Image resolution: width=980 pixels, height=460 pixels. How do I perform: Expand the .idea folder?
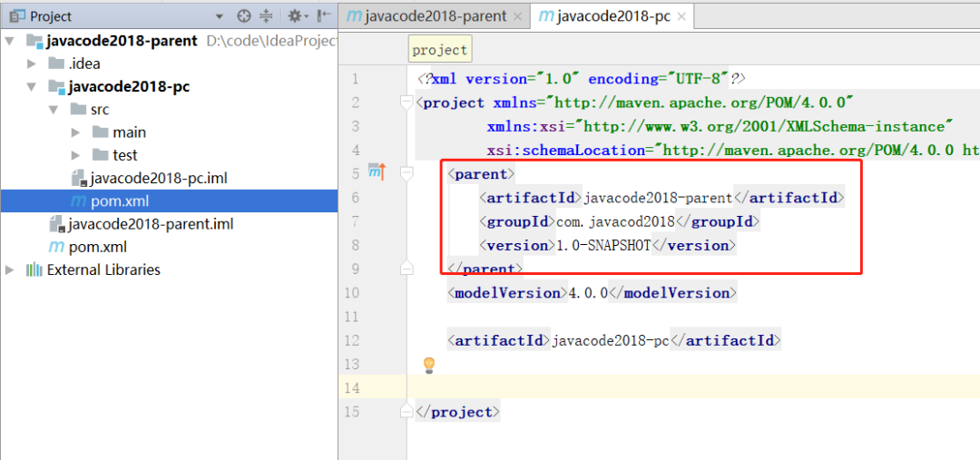(32, 64)
